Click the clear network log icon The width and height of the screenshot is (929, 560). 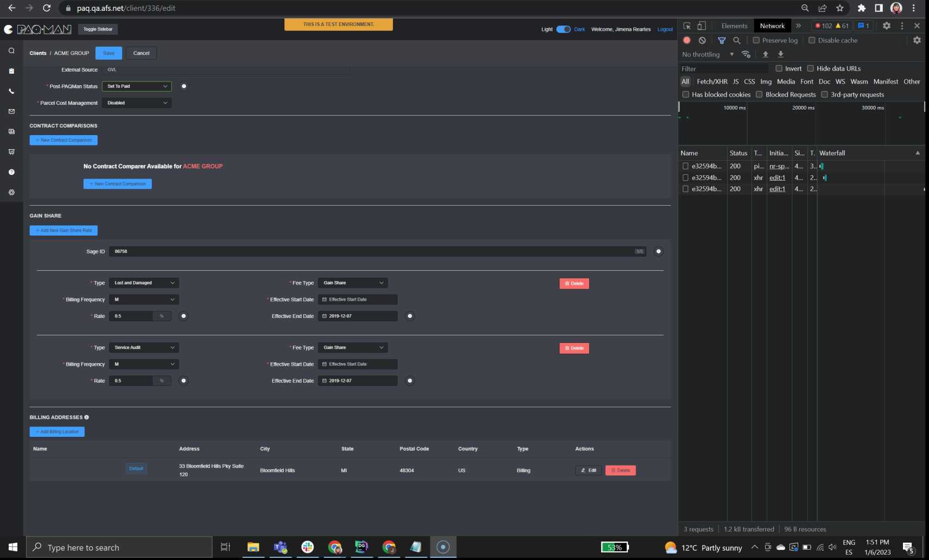click(x=703, y=40)
